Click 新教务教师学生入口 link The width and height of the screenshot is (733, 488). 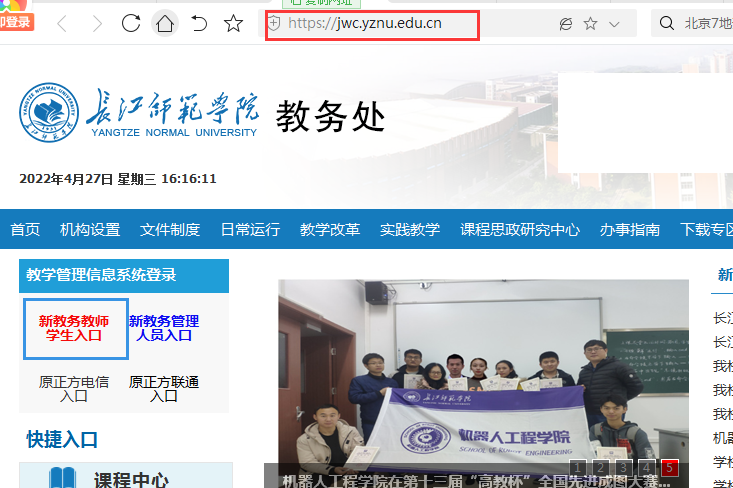74,328
